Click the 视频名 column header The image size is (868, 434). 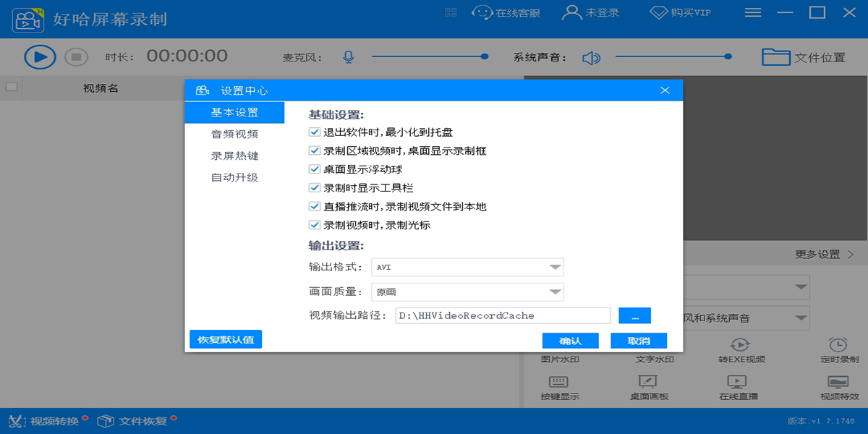tap(101, 88)
